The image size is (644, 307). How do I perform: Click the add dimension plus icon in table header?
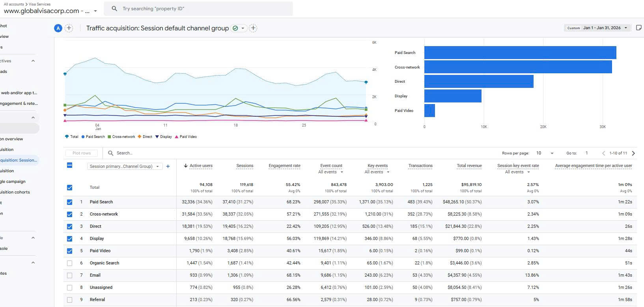click(168, 166)
